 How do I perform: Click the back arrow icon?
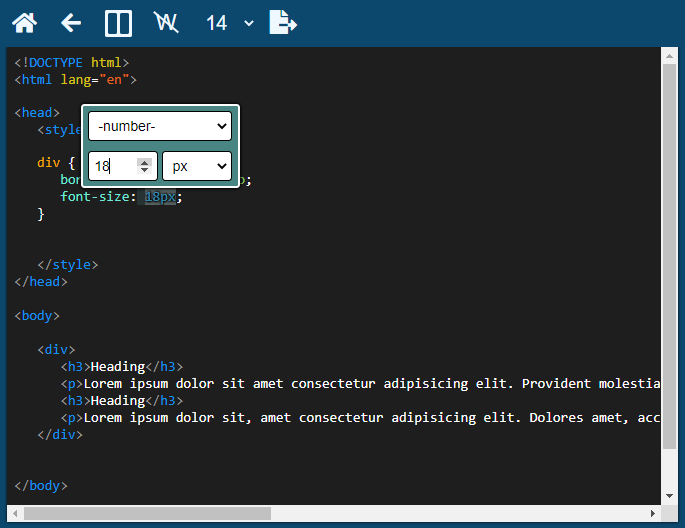(x=71, y=23)
